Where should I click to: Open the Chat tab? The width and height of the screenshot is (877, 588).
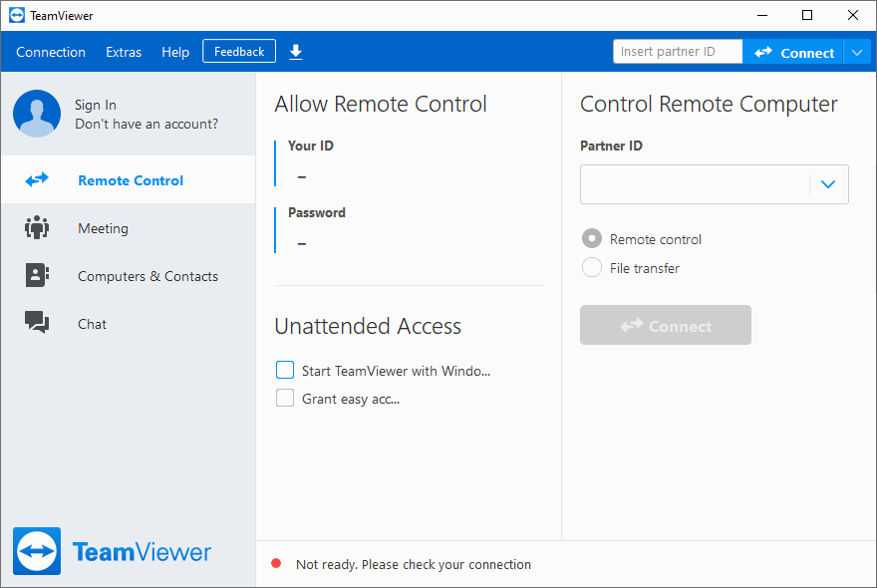tap(129, 323)
